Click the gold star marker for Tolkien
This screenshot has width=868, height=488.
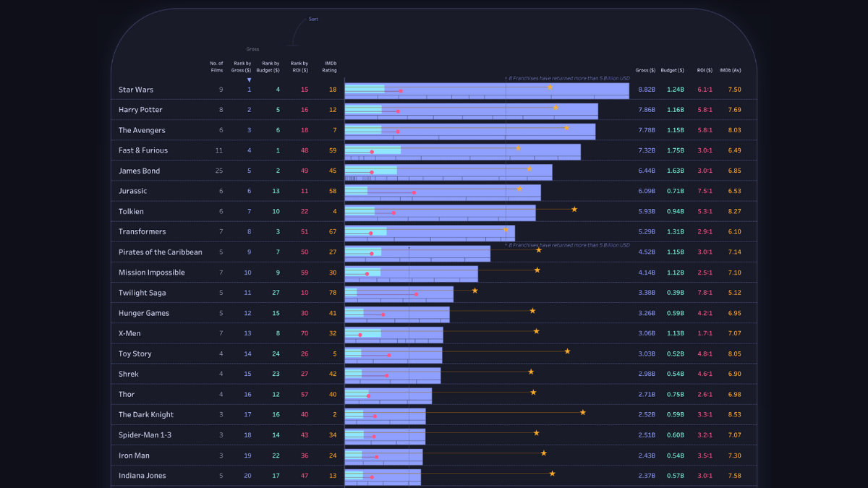[574, 210]
